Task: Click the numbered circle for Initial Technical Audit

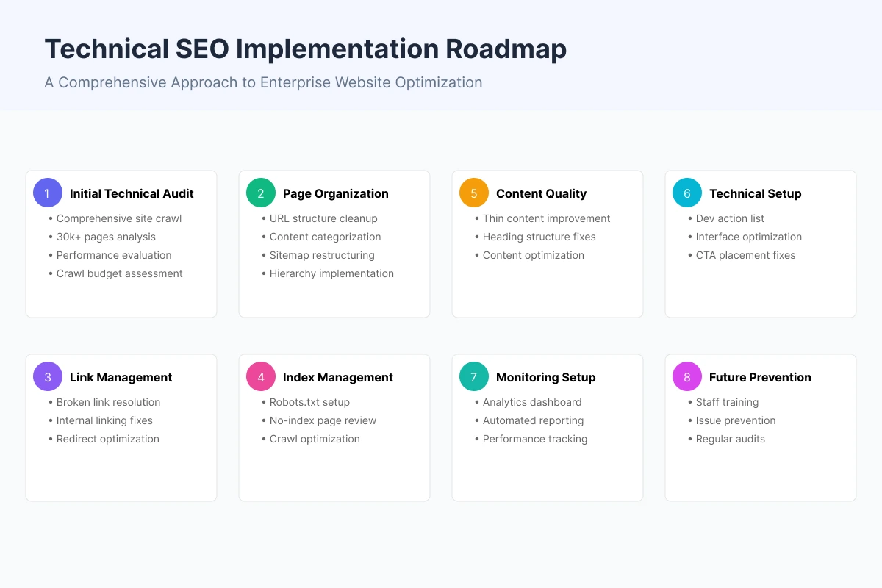Action: (x=47, y=193)
